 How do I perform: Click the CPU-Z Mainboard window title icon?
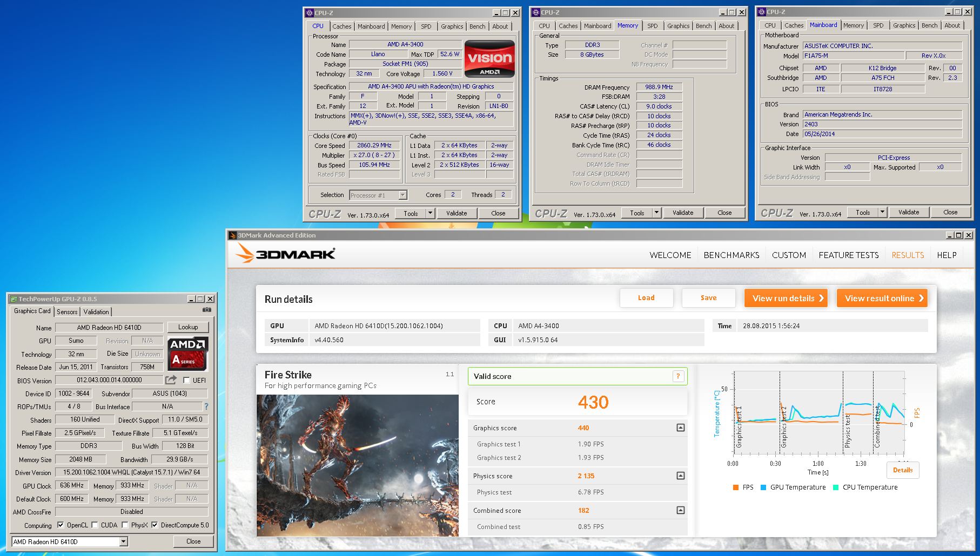point(761,12)
